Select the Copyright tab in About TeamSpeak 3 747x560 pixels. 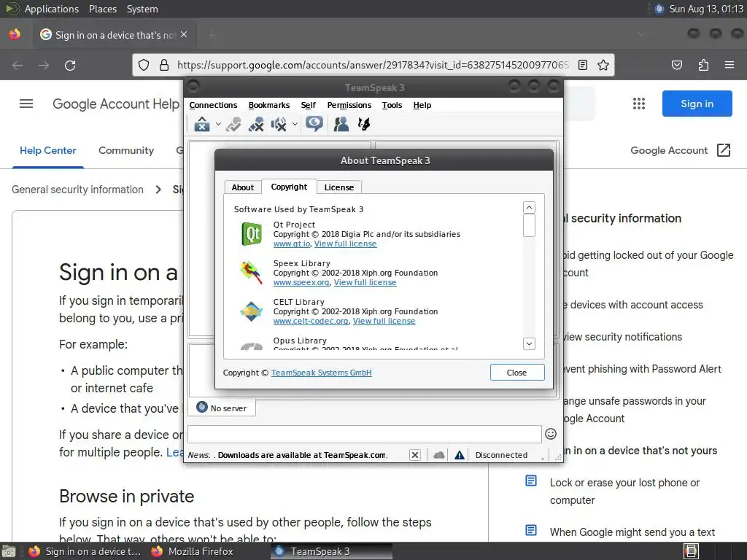pos(289,187)
